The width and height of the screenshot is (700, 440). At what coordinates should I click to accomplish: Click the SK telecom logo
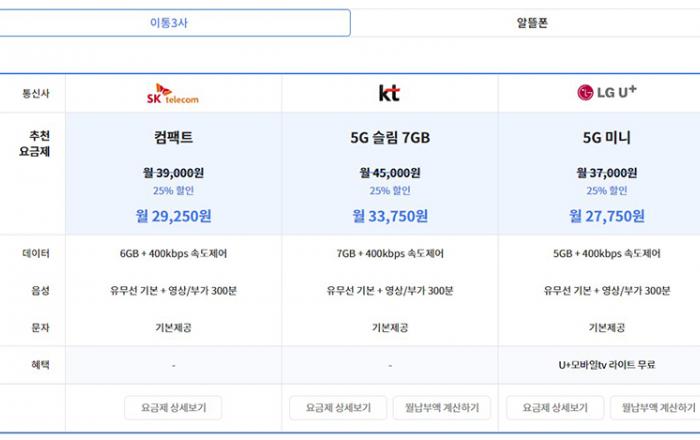coord(172,94)
